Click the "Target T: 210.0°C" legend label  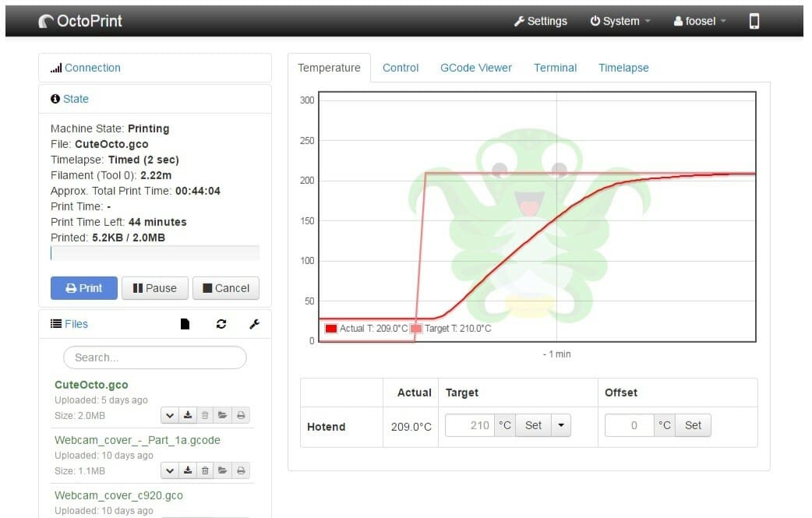pyautogui.click(x=457, y=329)
